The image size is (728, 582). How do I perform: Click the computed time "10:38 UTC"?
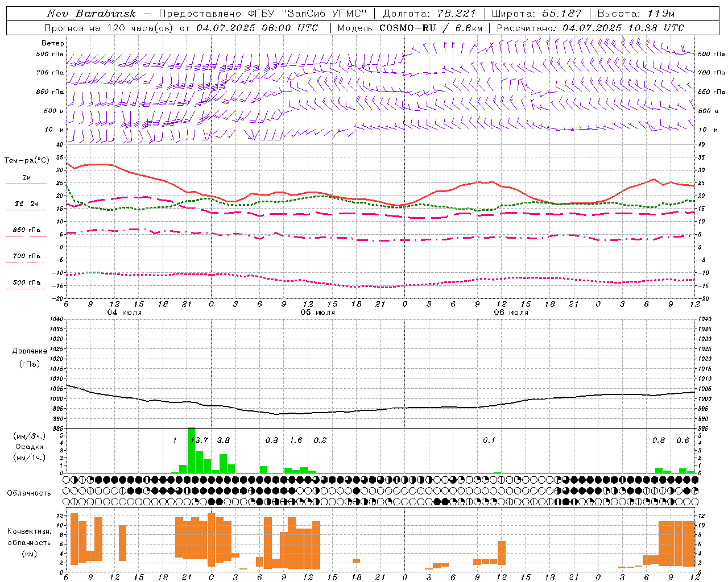(651, 28)
